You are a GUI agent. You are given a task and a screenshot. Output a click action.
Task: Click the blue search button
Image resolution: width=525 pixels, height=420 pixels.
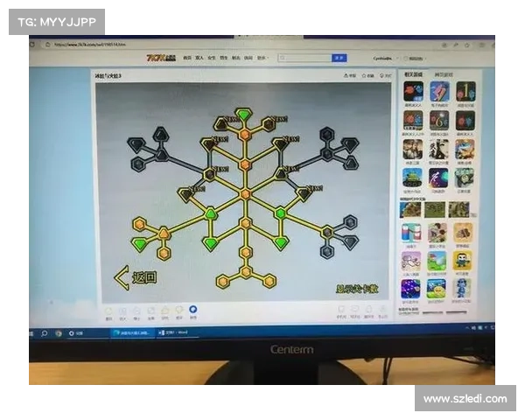[339, 58]
